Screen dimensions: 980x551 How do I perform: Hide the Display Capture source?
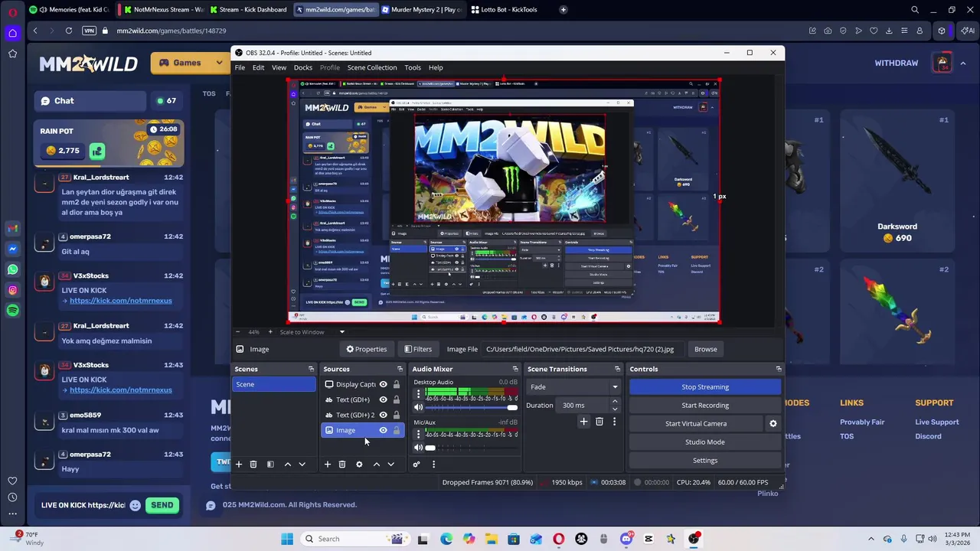coord(383,384)
